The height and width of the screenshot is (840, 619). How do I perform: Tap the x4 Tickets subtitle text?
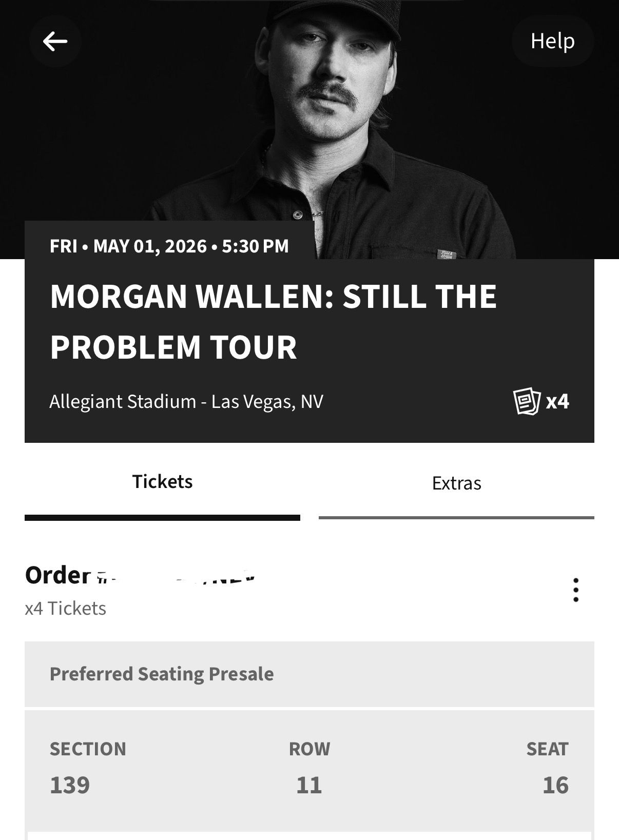click(66, 609)
